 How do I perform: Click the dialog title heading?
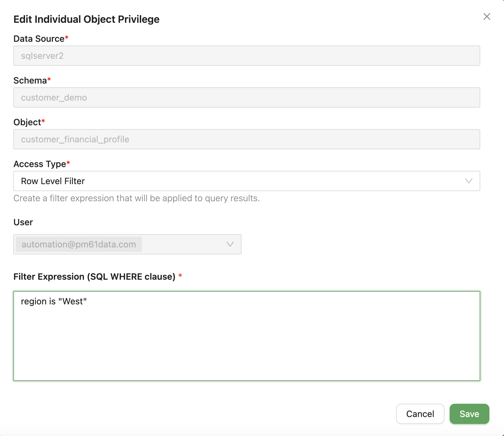coord(86,19)
